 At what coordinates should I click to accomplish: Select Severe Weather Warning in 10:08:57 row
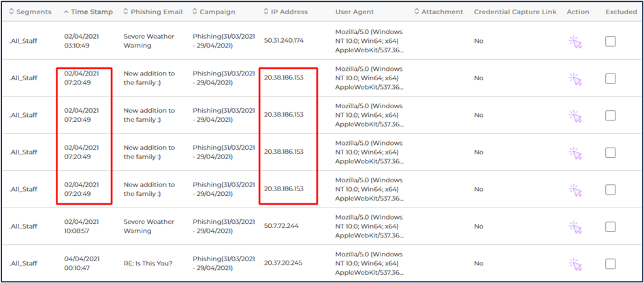(x=148, y=226)
